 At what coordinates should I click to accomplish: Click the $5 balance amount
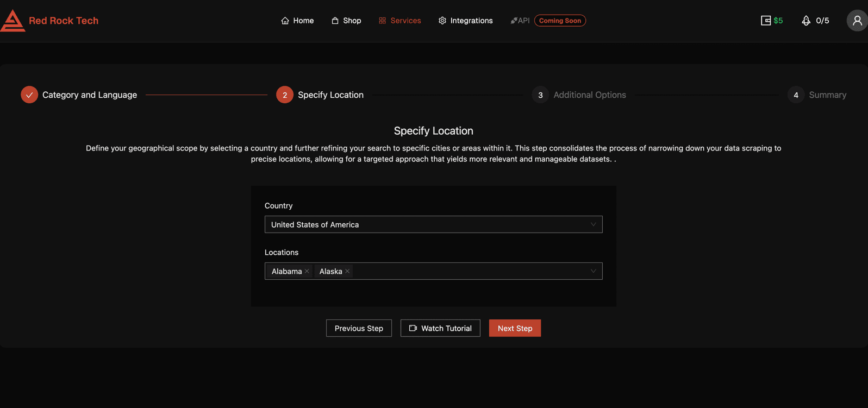(778, 21)
